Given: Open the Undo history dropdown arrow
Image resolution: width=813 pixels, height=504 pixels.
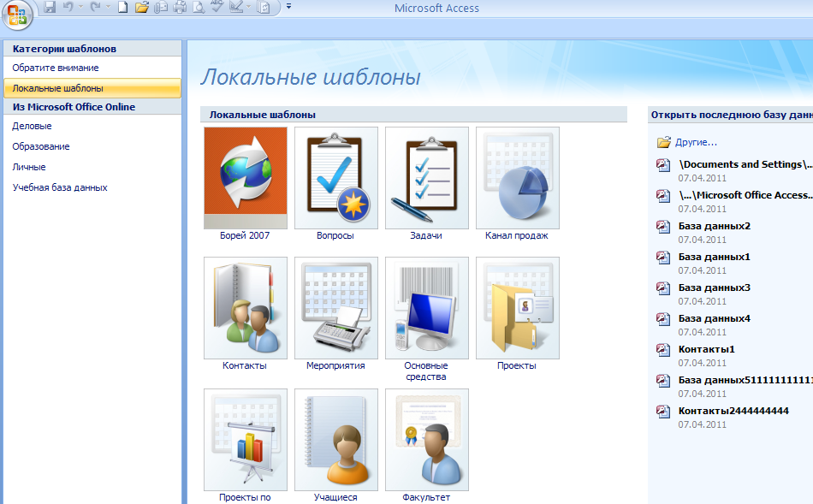Looking at the screenshot, I should pos(80,7).
